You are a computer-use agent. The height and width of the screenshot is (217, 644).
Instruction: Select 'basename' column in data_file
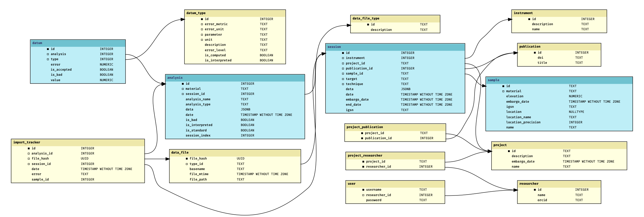(197, 169)
